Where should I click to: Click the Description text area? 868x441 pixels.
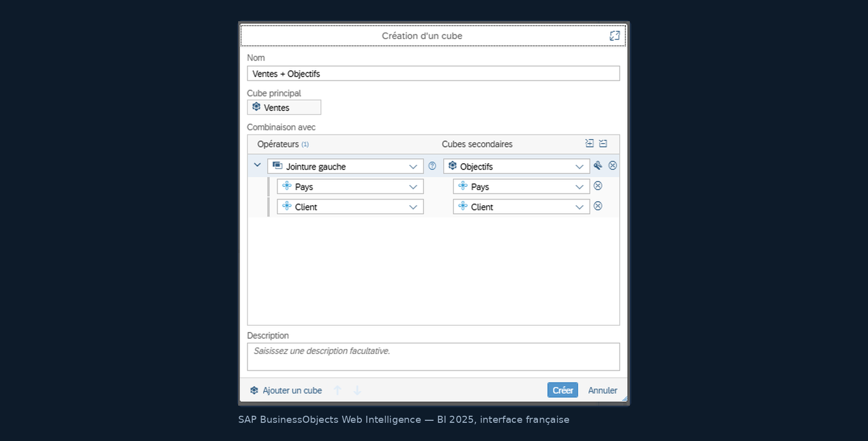point(433,357)
